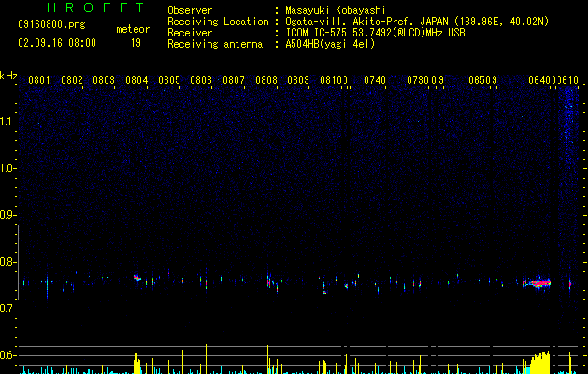Click the kHz axis unit label
The height and width of the screenshot is (374, 588).
(x=8, y=76)
